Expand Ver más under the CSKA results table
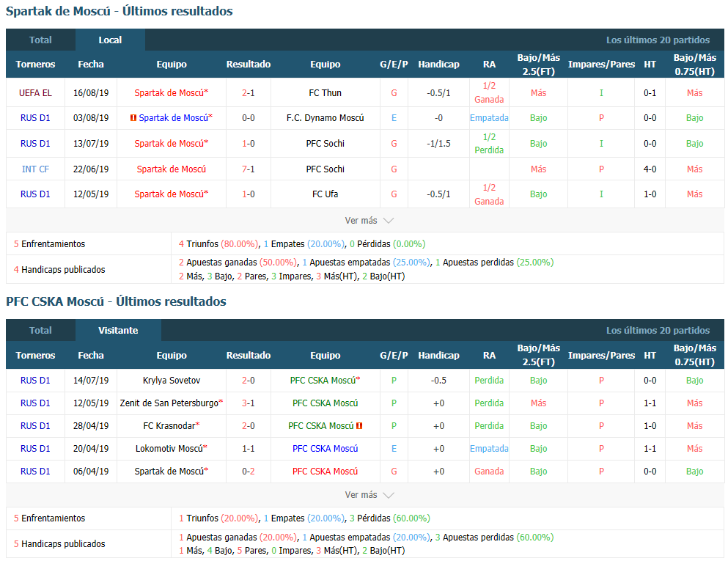728x561 pixels. pos(369,495)
